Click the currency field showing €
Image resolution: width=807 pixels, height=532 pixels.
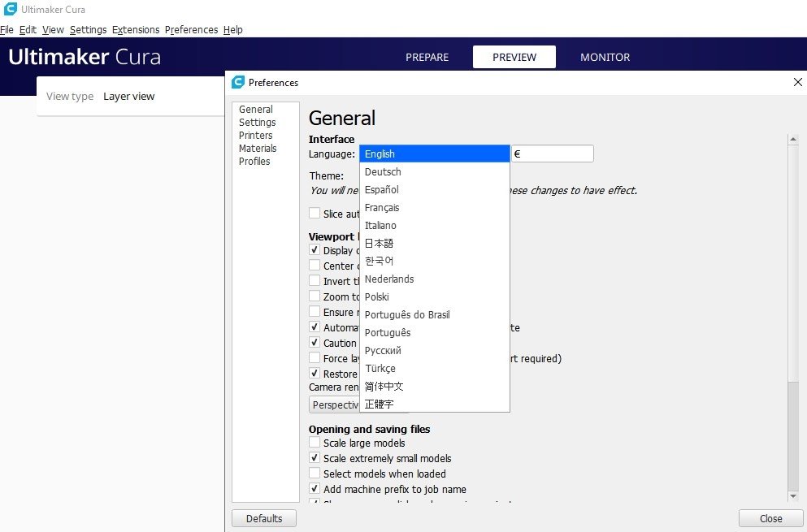(553, 154)
